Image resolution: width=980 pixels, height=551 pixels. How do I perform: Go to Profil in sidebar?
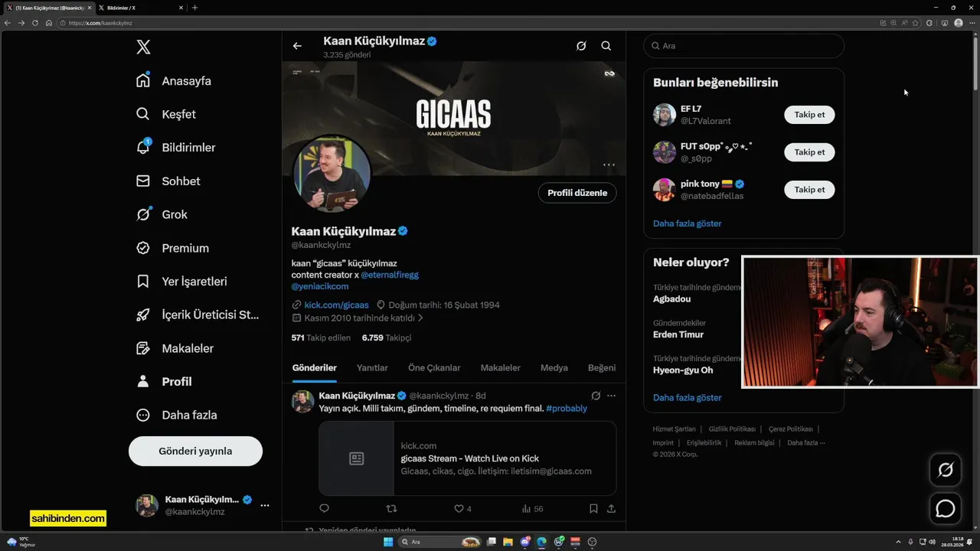point(165,382)
